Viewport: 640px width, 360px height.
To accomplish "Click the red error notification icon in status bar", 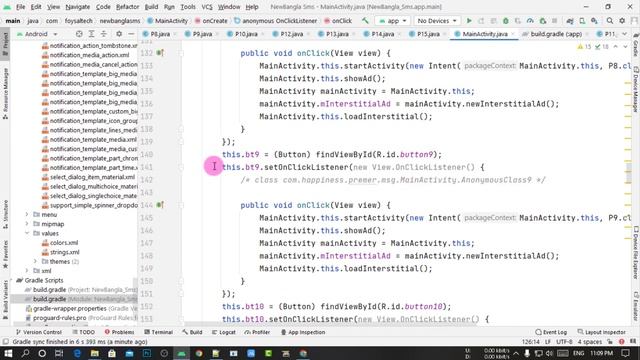I will [x=621, y=342].
